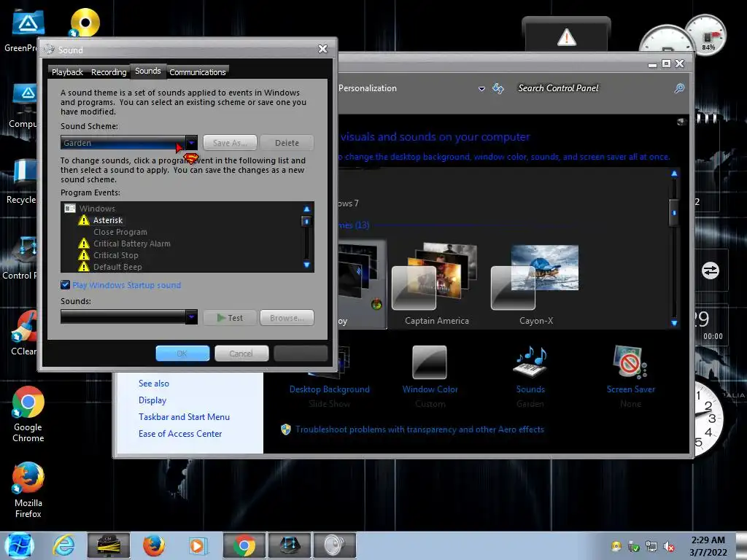Click the swap arrows gadget icon
The height and width of the screenshot is (560, 747).
pyautogui.click(x=710, y=271)
